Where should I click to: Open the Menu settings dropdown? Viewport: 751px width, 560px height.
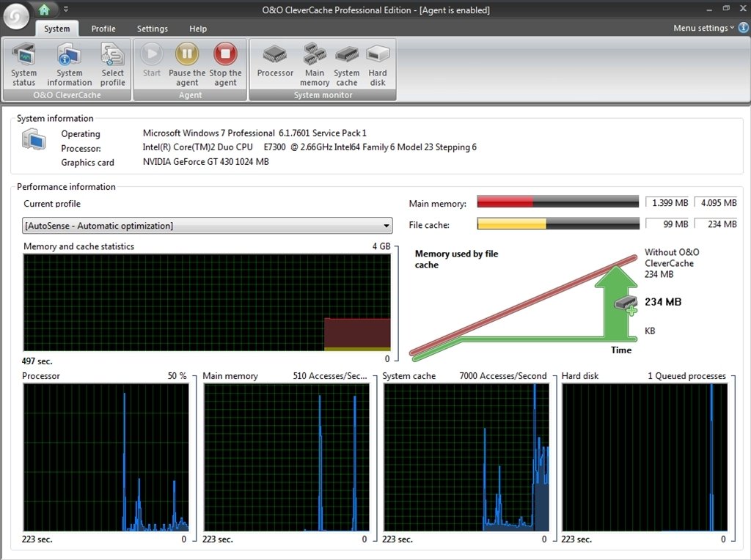point(703,28)
